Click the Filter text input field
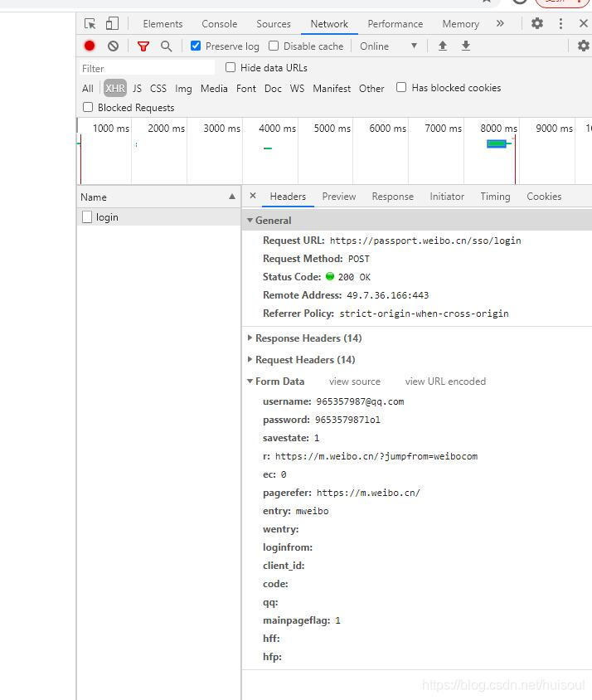Image resolution: width=592 pixels, height=700 pixels. click(147, 68)
